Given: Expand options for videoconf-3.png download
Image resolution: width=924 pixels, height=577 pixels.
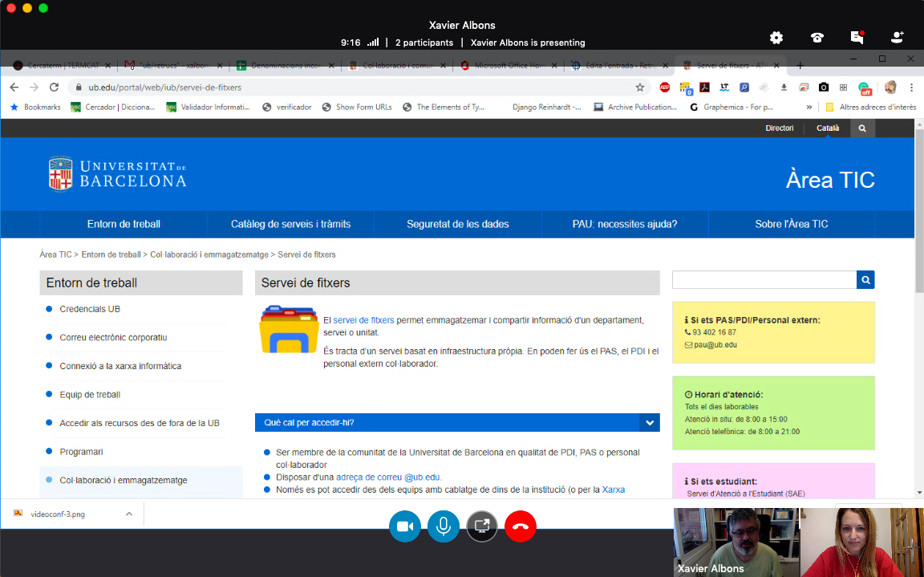Looking at the screenshot, I should coord(129,514).
